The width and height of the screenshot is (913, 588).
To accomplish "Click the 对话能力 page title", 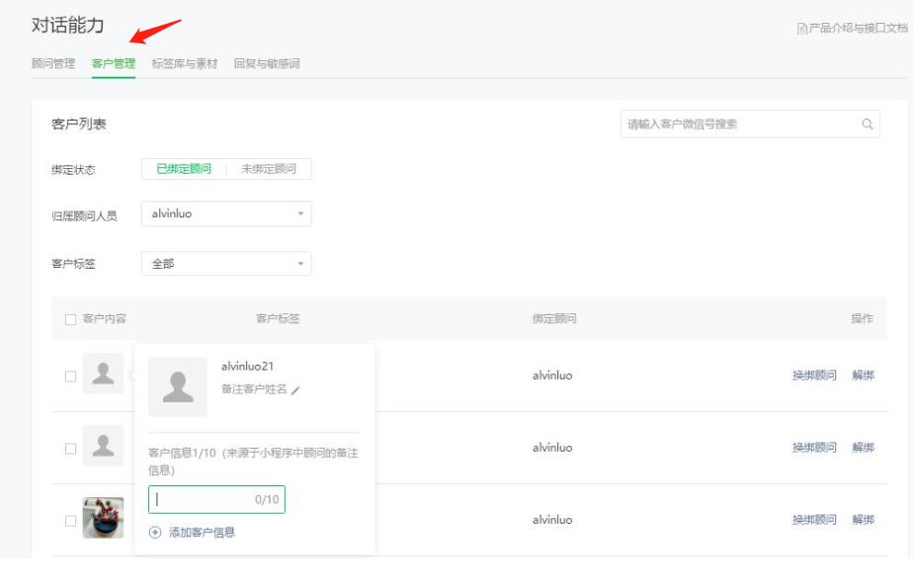I will (x=67, y=25).
